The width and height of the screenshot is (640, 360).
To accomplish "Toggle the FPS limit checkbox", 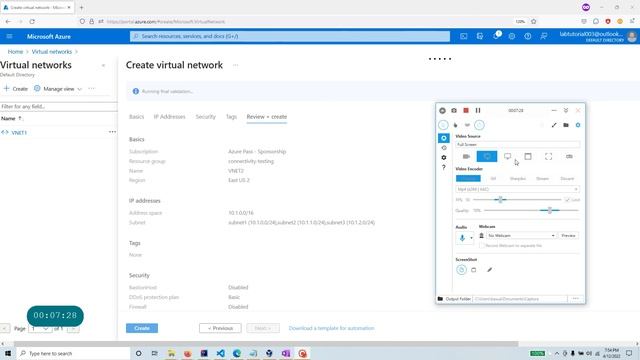I will [x=567, y=200].
